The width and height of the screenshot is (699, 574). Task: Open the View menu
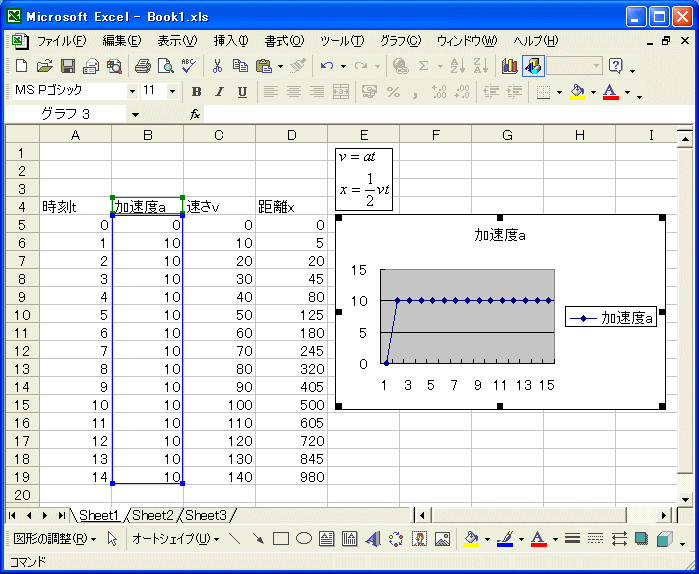[x=177, y=41]
